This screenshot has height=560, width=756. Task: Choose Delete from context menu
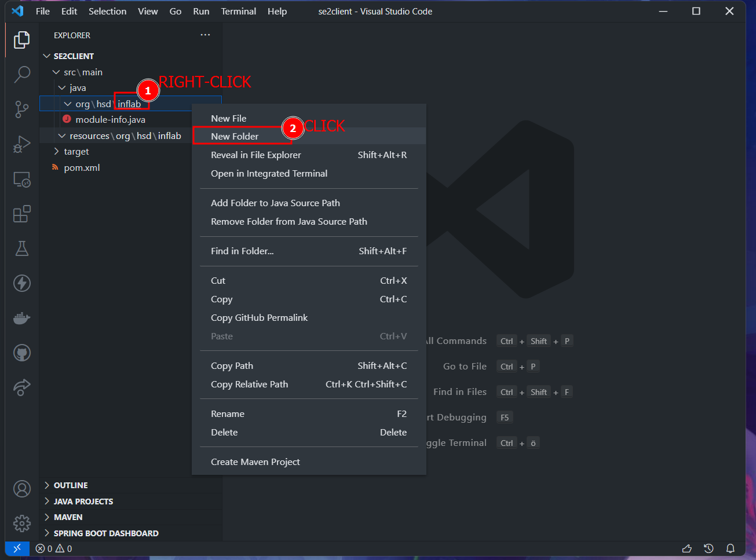(x=309, y=432)
